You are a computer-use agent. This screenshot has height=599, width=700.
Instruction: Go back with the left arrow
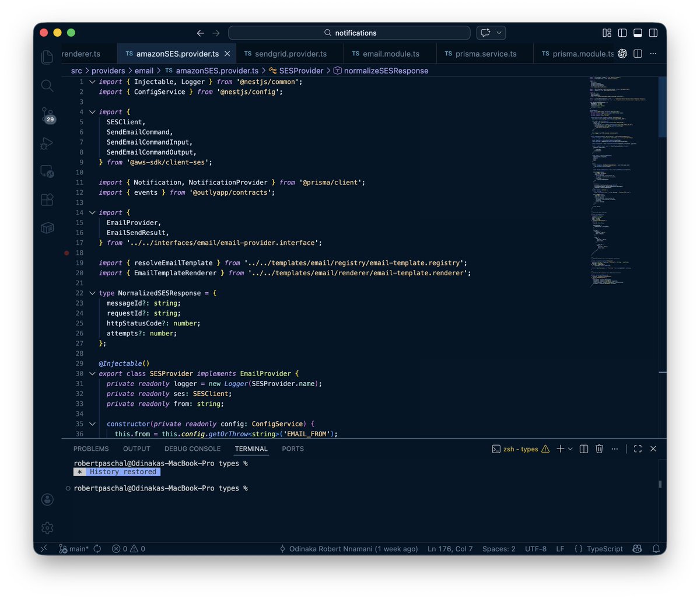201,33
